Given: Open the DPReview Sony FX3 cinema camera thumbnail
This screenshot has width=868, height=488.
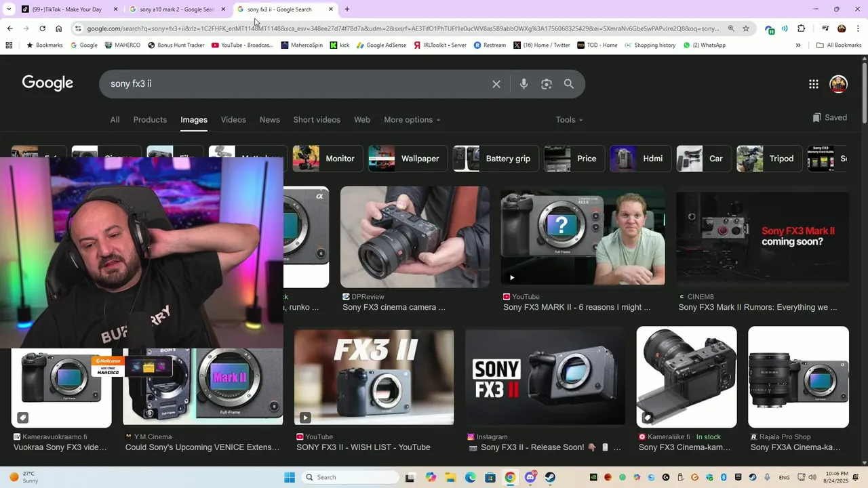Looking at the screenshot, I should click(415, 237).
